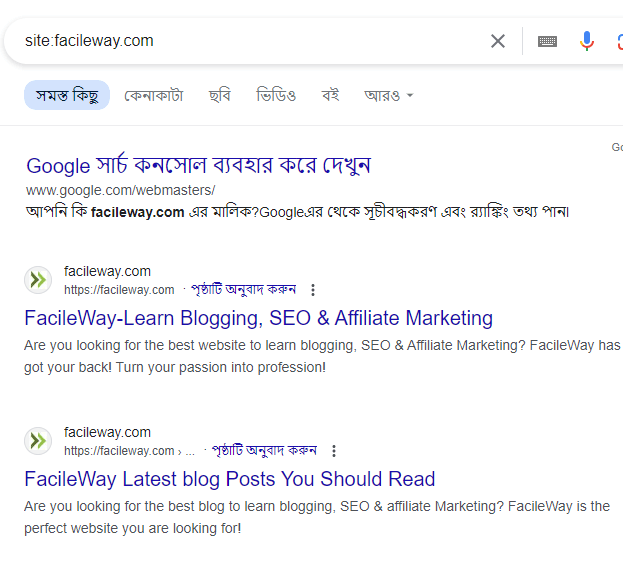Start voice search with the microphone icon

coord(586,41)
